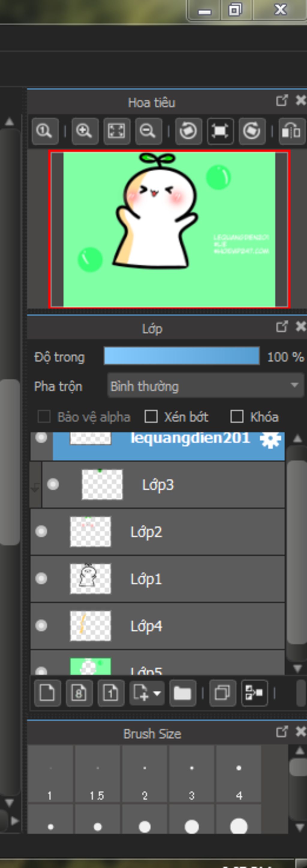This screenshot has height=868, width=307.
Task: Click the fit-to-screen navigator icon
Action: 116,131
